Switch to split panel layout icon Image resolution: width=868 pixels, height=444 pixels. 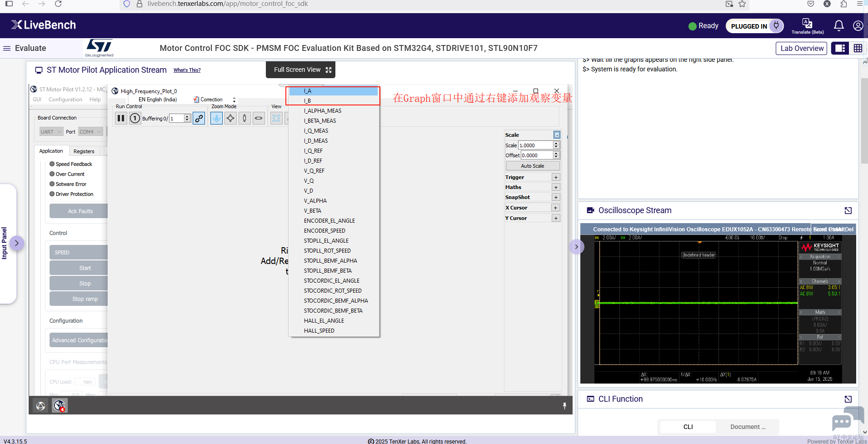[840, 48]
